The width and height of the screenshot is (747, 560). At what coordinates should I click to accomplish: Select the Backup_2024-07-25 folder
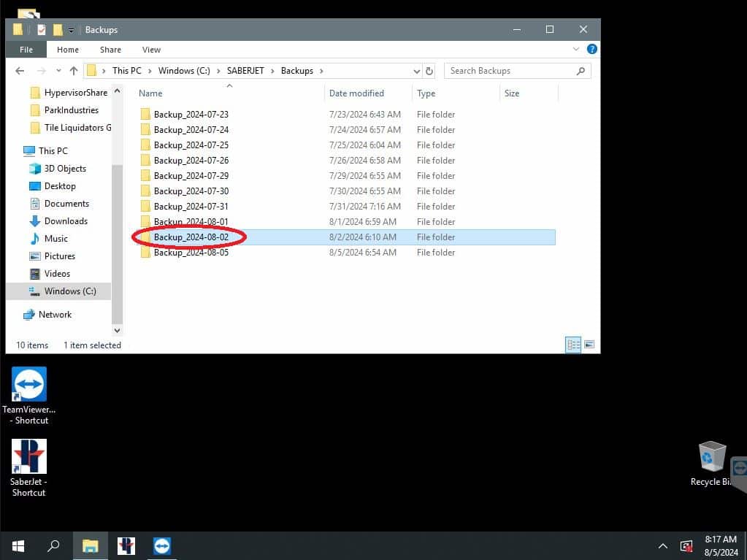tap(191, 145)
